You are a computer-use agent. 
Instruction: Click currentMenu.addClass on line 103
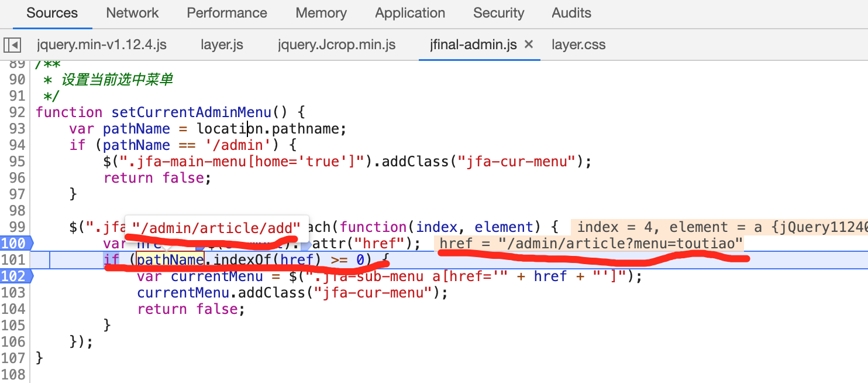click(221, 292)
